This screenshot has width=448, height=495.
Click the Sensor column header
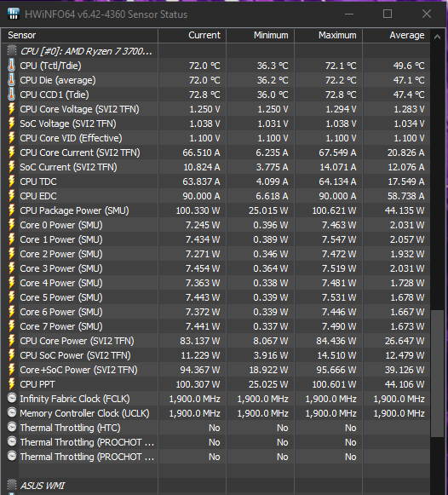79,36
